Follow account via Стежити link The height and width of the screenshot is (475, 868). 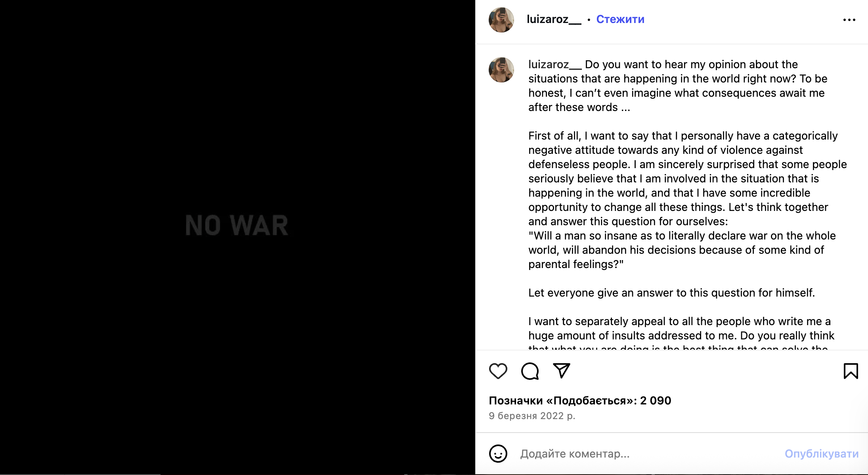[620, 19]
